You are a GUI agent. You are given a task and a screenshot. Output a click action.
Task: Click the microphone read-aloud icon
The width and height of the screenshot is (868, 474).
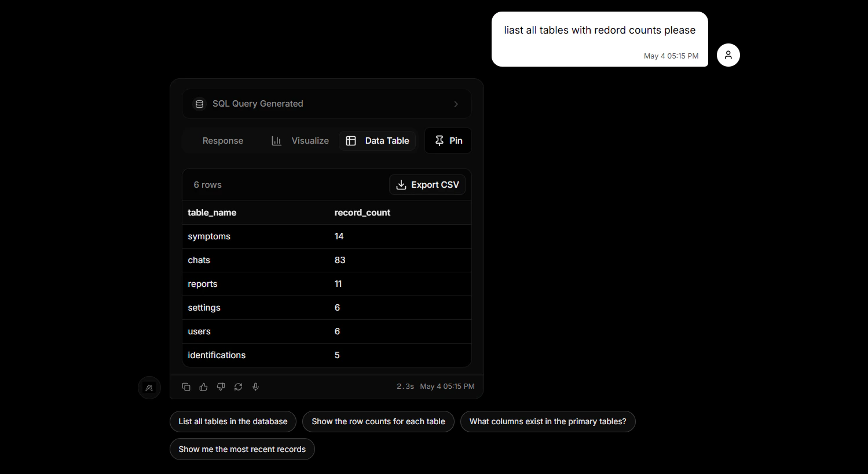click(255, 387)
